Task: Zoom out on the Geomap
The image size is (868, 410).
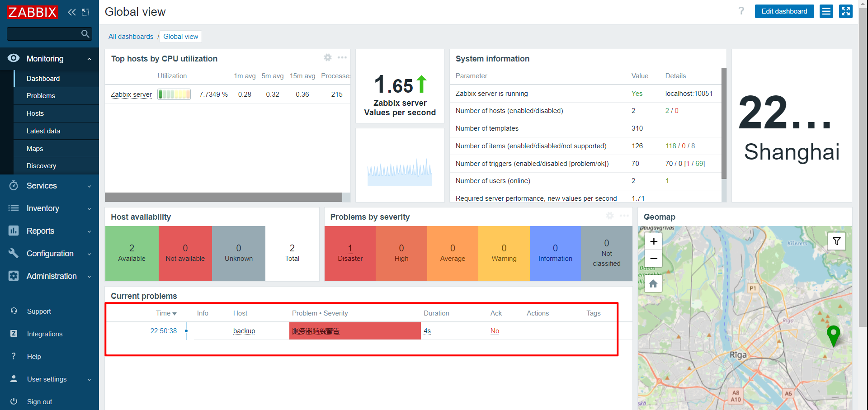Action: coord(653,259)
